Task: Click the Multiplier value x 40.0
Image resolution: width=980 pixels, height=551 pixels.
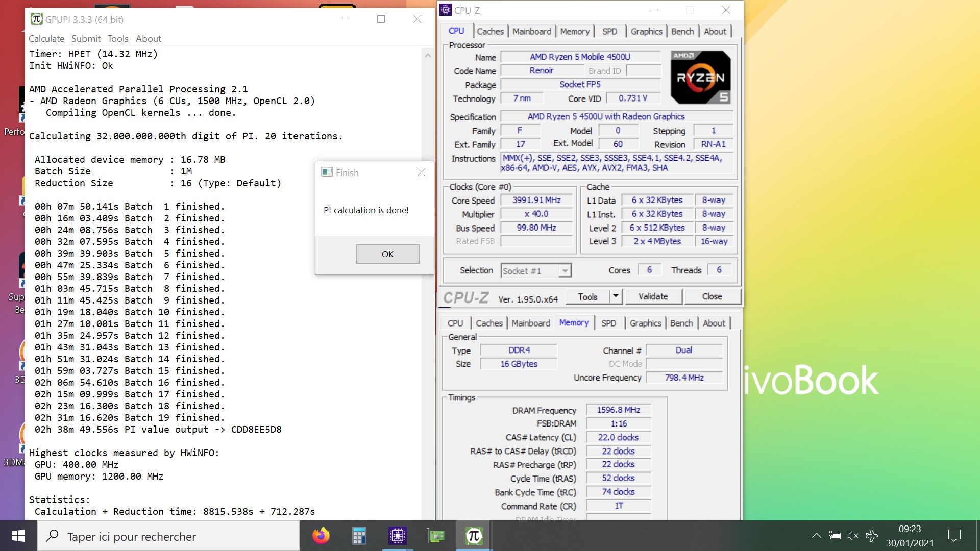Action: pos(536,214)
